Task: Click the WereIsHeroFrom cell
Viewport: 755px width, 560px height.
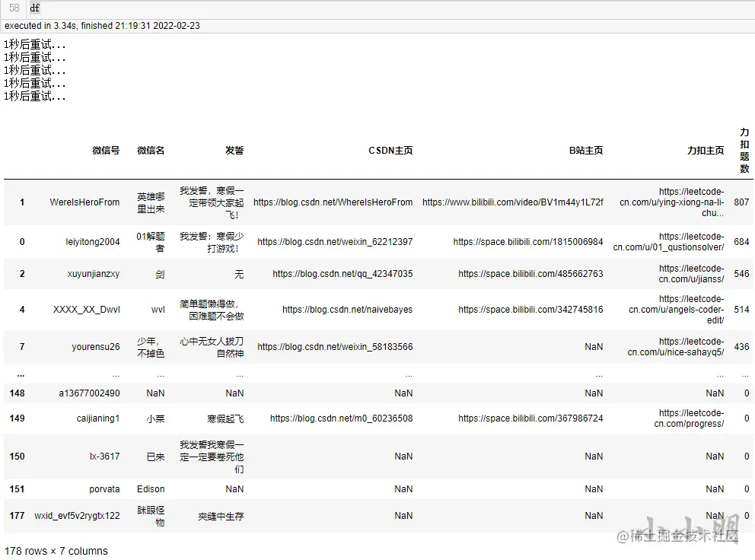Action: [x=84, y=202]
